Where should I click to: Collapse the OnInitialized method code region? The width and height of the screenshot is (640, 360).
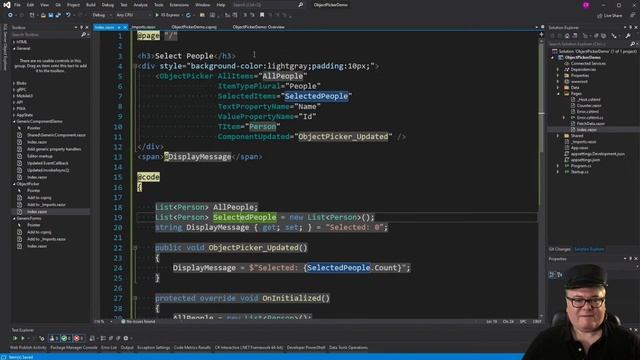(135, 298)
